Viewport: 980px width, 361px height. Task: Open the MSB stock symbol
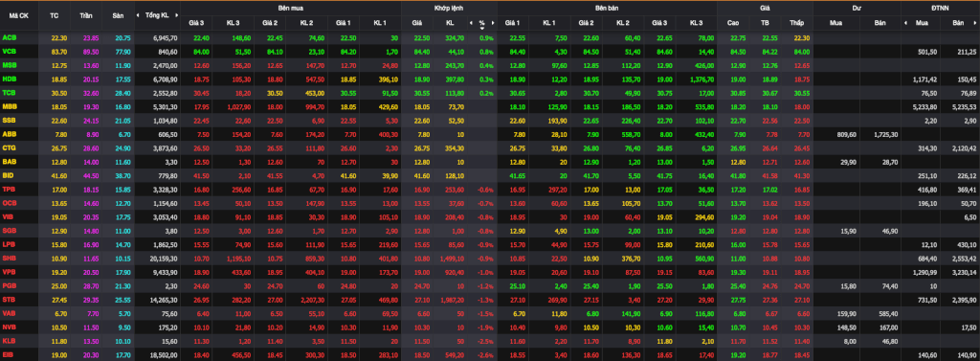(10, 65)
